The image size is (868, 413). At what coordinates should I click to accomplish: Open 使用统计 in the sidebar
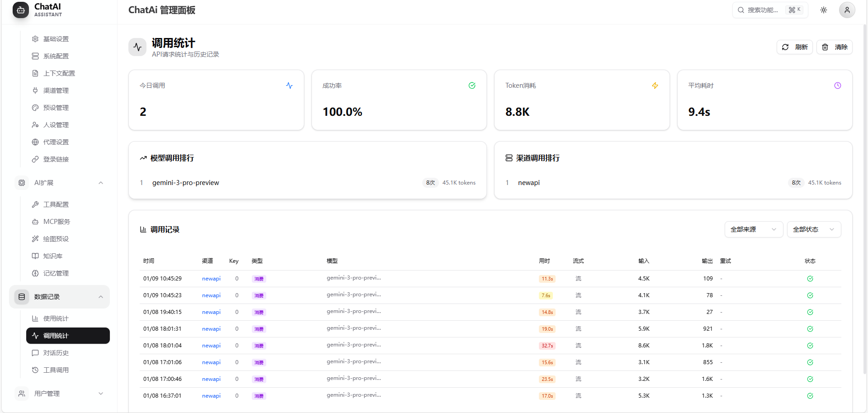coord(56,318)
